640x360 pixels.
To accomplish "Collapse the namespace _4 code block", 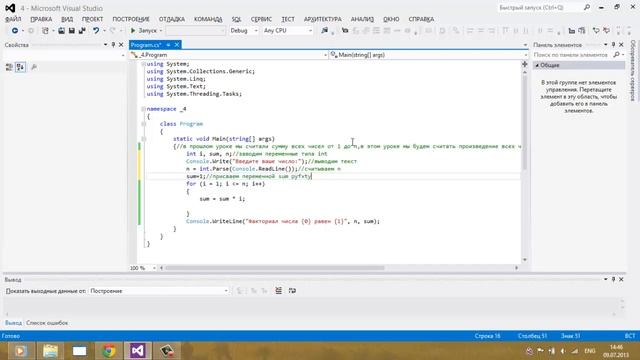I will coord(143,109).
